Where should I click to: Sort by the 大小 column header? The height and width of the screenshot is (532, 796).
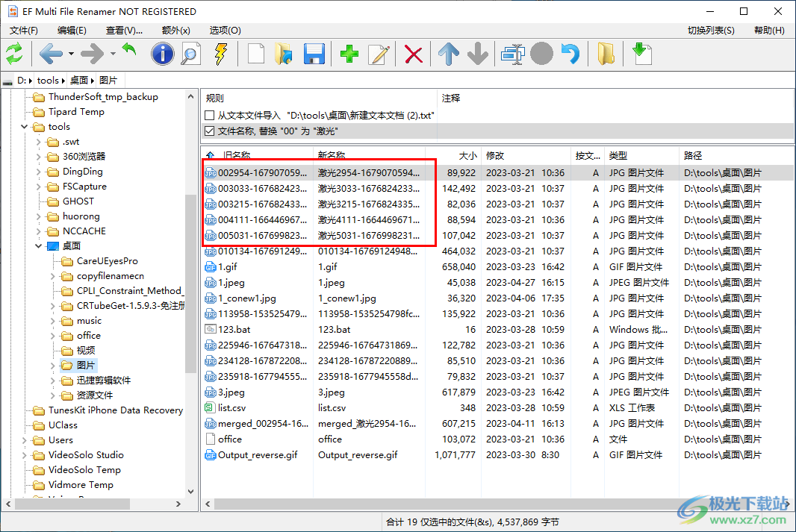pyautogui.click(x=453, y=156)
